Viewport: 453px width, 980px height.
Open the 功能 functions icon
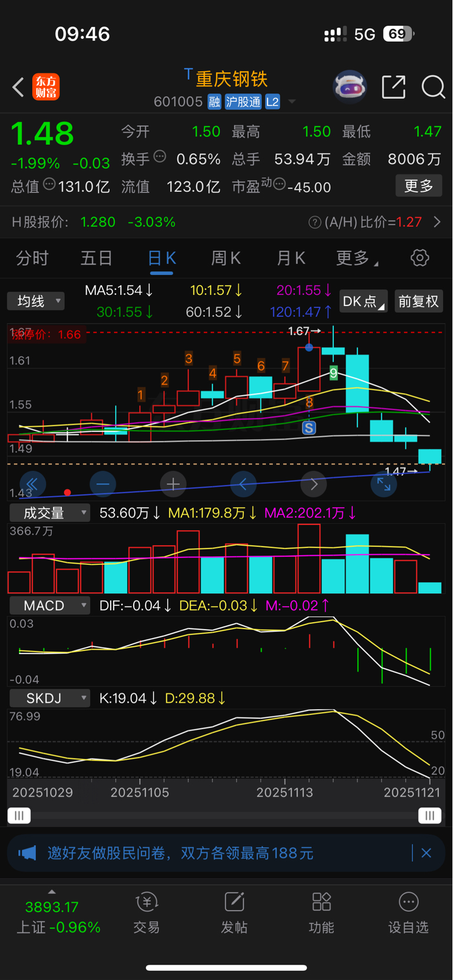tap(321, 913)
